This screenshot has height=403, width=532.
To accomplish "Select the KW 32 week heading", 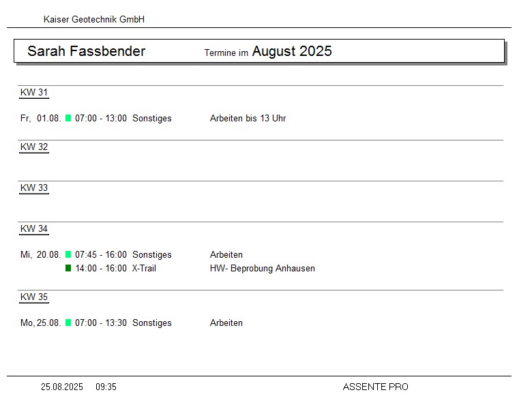I will click(x=34, y=147).
